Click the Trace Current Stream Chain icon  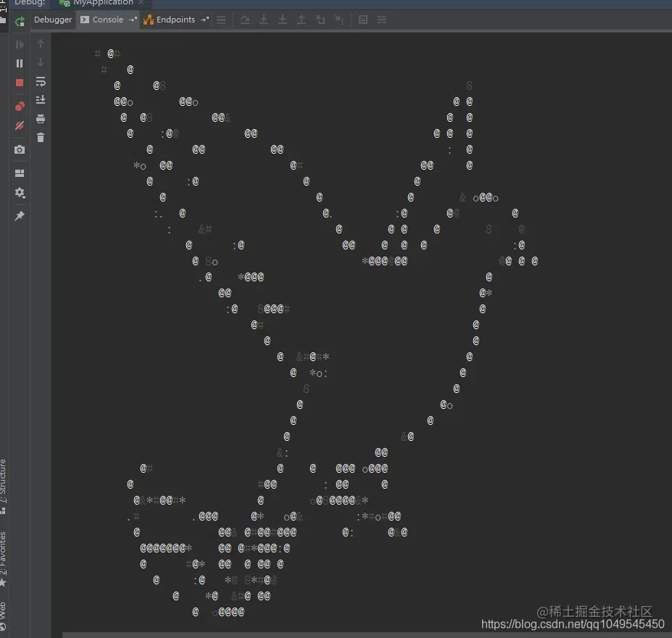[x=382, y=20]
